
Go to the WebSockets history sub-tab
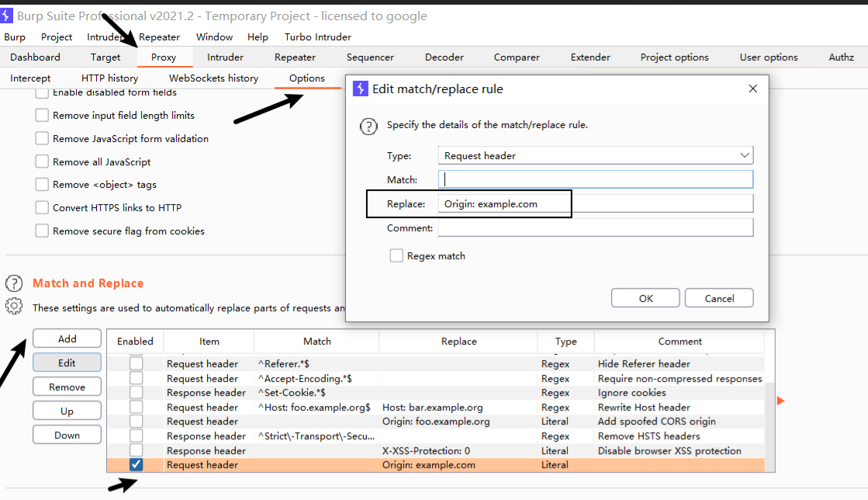[x=213, y=78]
